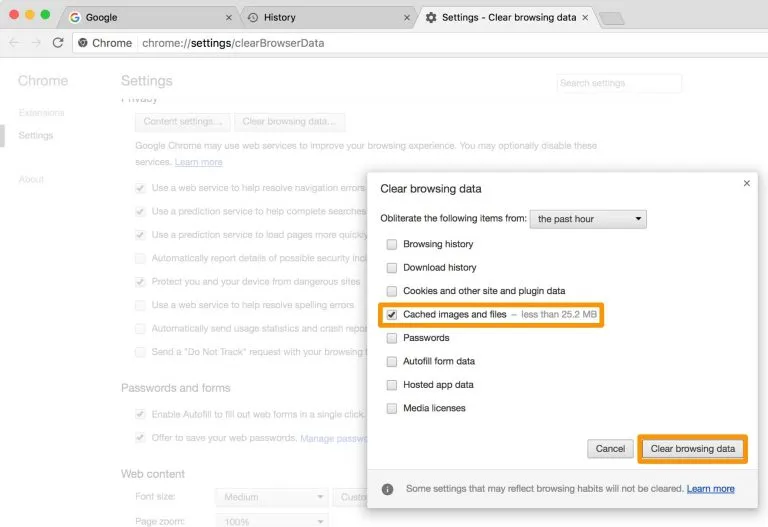The image size is (768, 527).
Task: Click the back navigation arrow
Action: pyautogui.click(x=14, y=43)
